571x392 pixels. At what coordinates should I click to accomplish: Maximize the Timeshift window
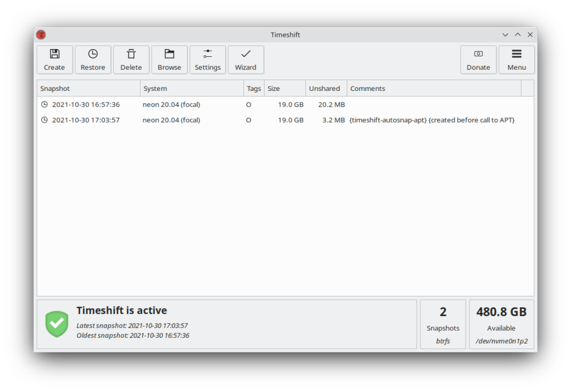517,35
